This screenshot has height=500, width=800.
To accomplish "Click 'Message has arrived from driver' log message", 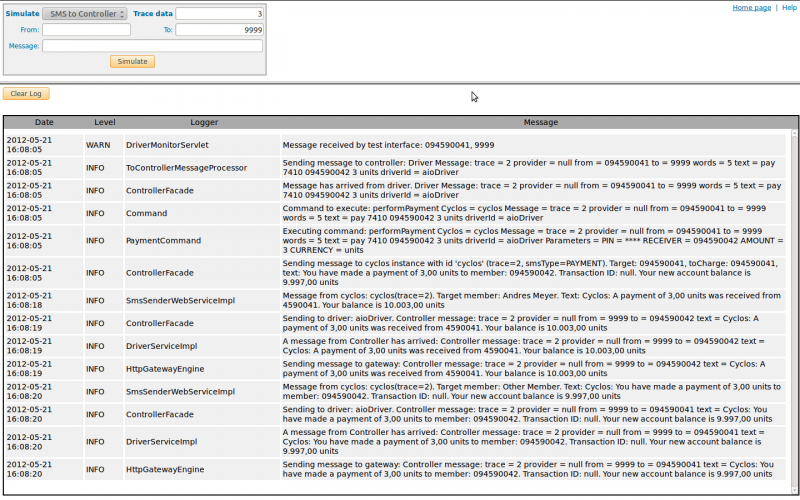I will [532, 190].
